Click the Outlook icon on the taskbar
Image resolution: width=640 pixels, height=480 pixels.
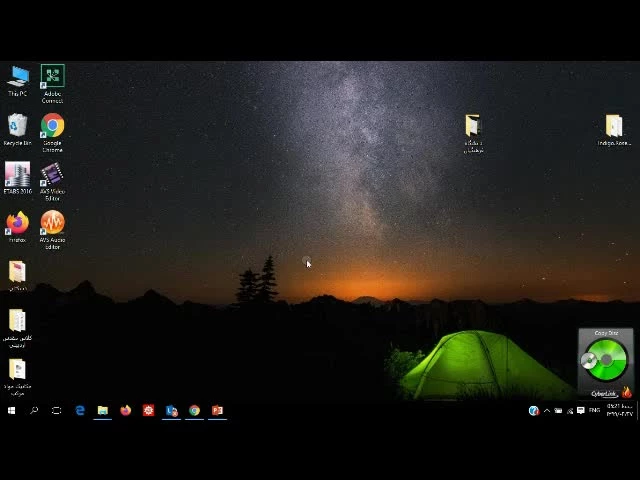point(171,410)
